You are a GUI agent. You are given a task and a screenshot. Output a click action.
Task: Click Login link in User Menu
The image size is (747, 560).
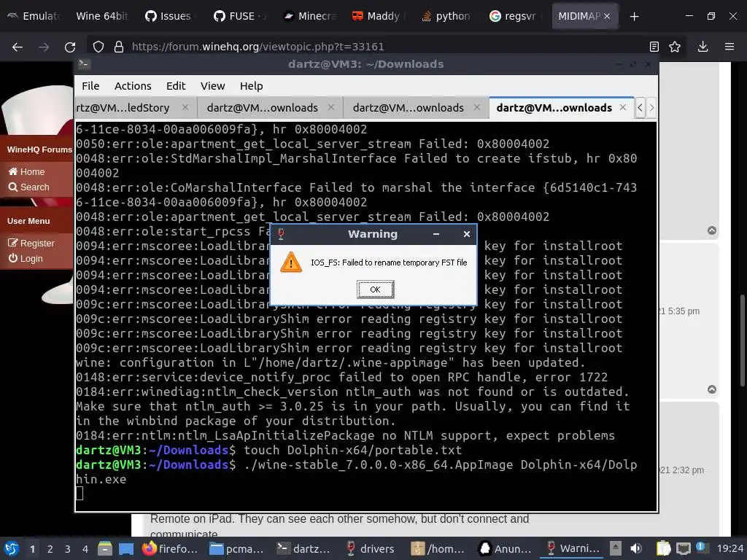tap(26, 258)
